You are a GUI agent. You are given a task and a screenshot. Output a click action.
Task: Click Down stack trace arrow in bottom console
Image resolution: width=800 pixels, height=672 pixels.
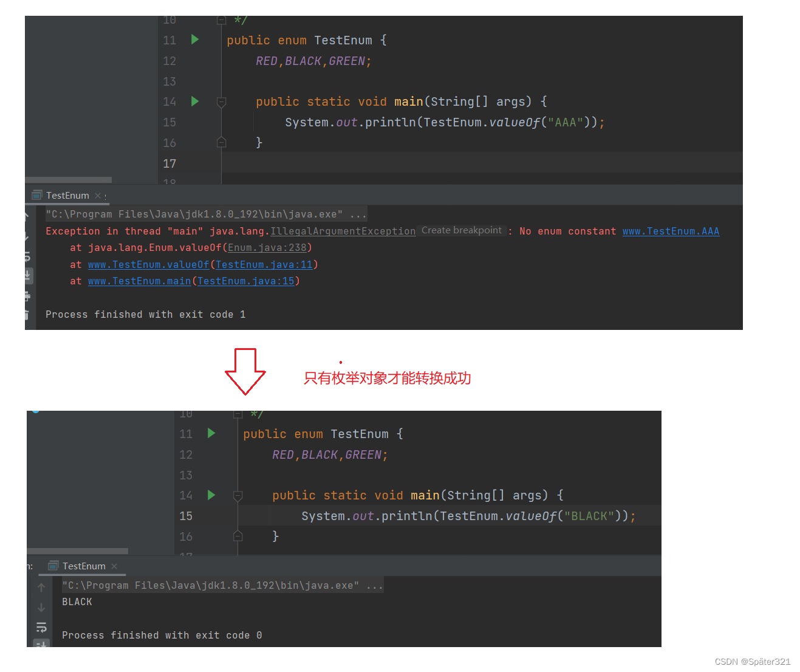click(41, 608)
